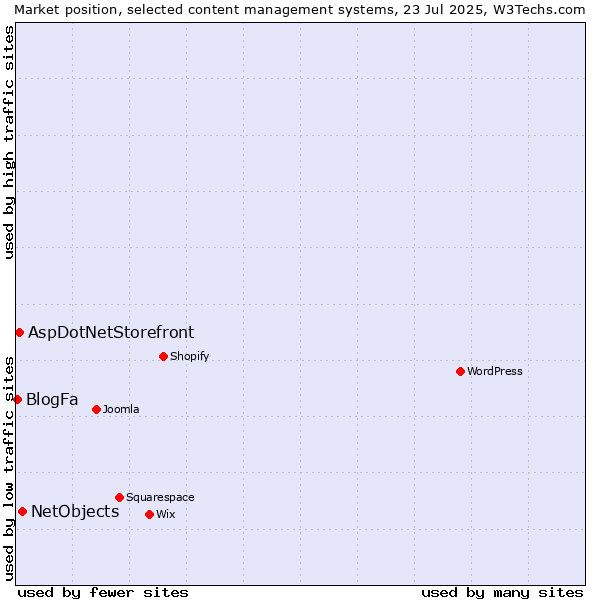Select the Wix label text
600x600 pixels.
point(166,514)
